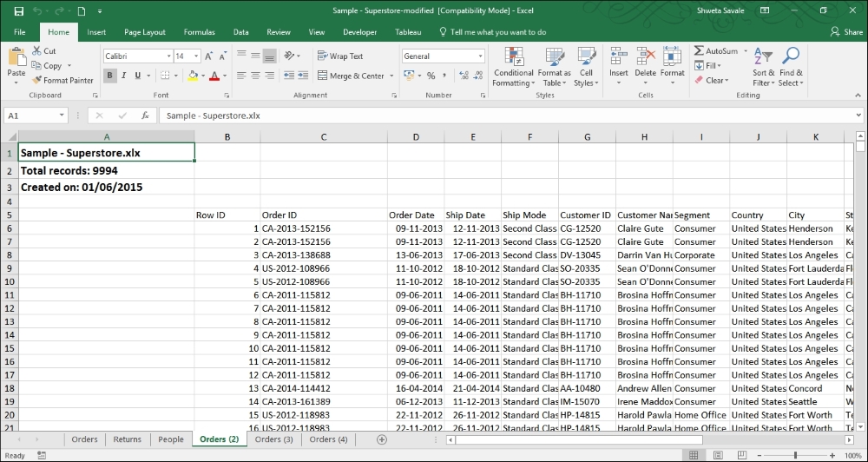The image size is (868, 462).
Task: Expand the Font Color dropdown arrow
Action: coord(224,76)
